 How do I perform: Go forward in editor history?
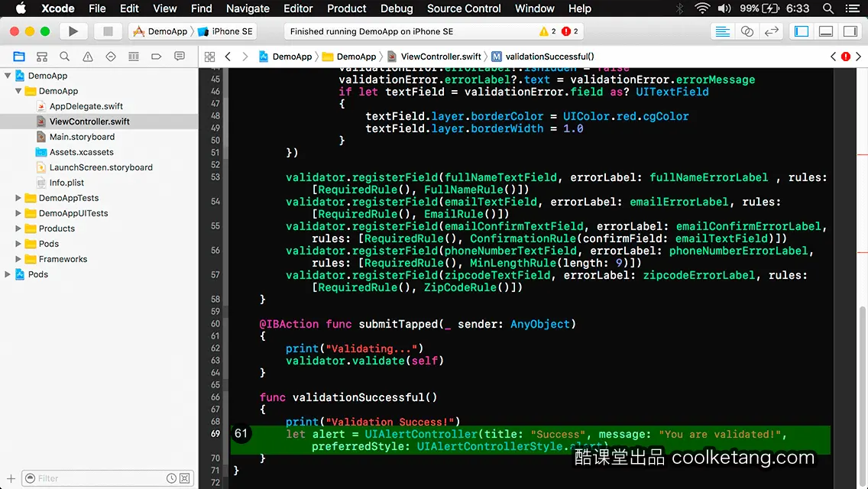tap(245, 57)
